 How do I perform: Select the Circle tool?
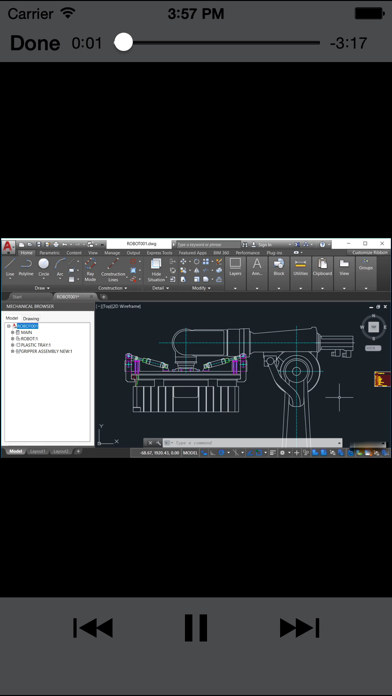pos(44,268)
